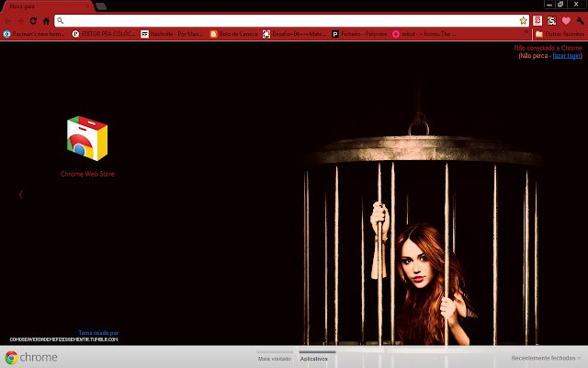588x368 pixels.
Task: Close the Nova guia tab
Action: click(x=88, y=6)
